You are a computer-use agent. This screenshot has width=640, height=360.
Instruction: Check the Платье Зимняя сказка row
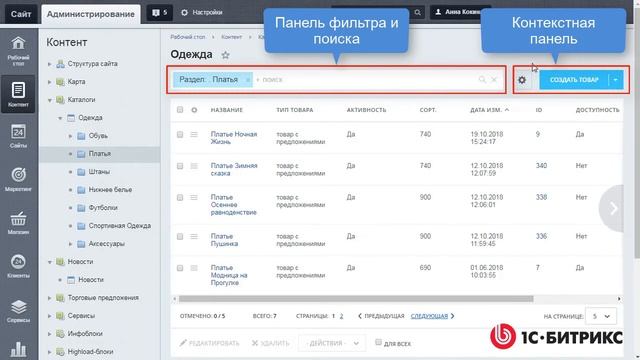coord(180,166)
